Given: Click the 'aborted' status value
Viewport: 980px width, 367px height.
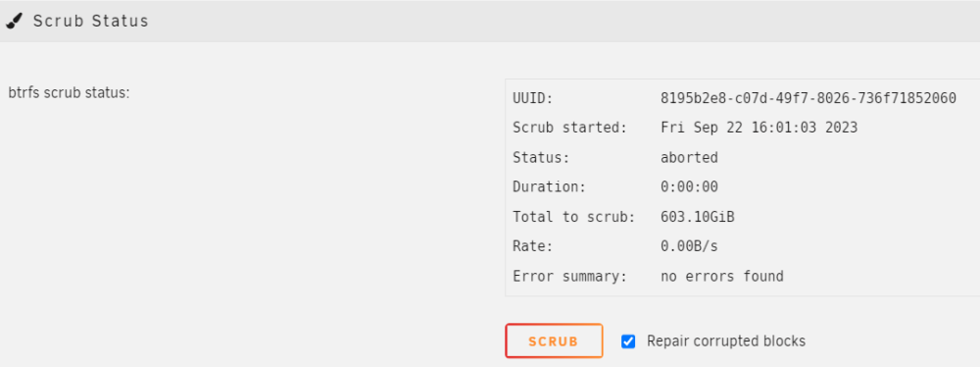Looking at the screenshot, I should [x=689, y=158].
